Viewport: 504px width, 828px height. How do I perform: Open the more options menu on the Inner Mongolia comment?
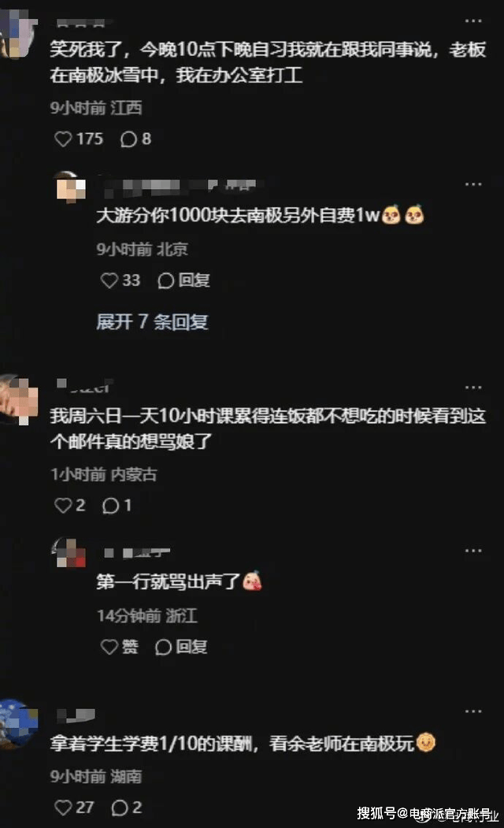(472, 388)
